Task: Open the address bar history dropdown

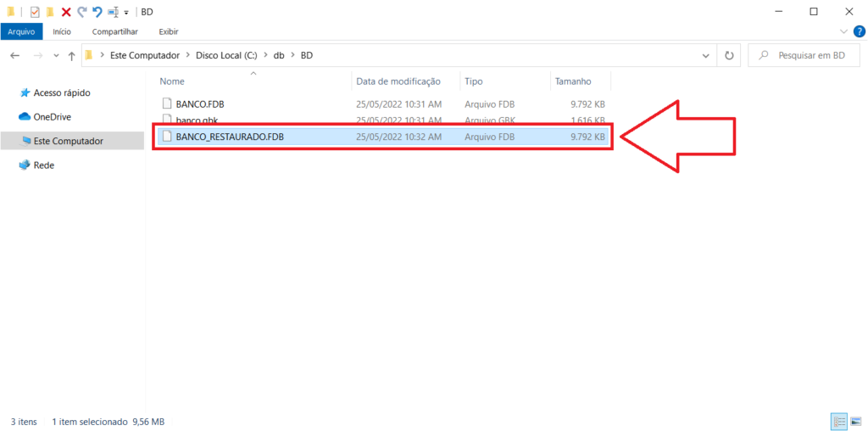Action: click(x=706, y=55)
